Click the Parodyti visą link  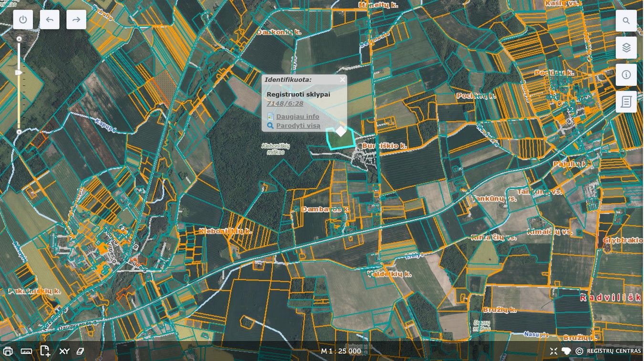298,126
